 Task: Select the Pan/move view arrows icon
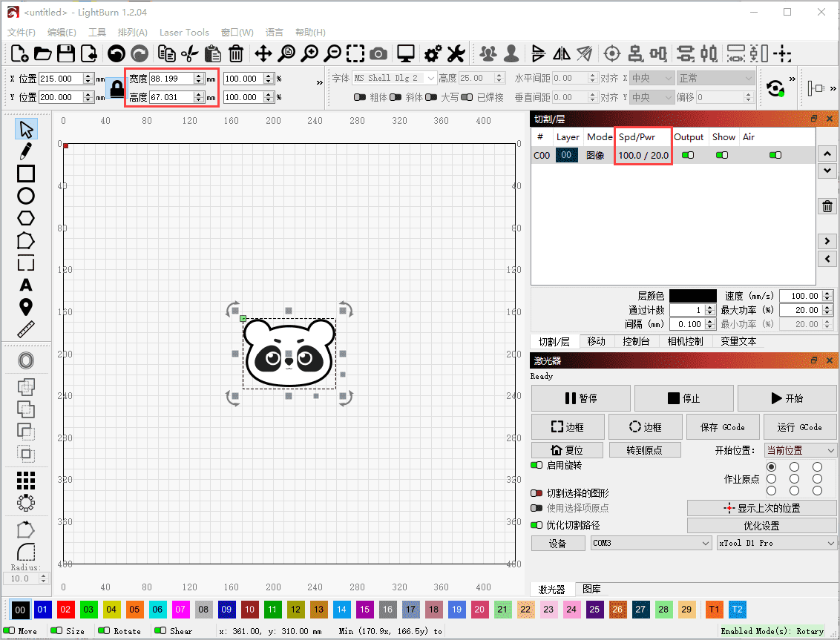click(x=263, y=53)
